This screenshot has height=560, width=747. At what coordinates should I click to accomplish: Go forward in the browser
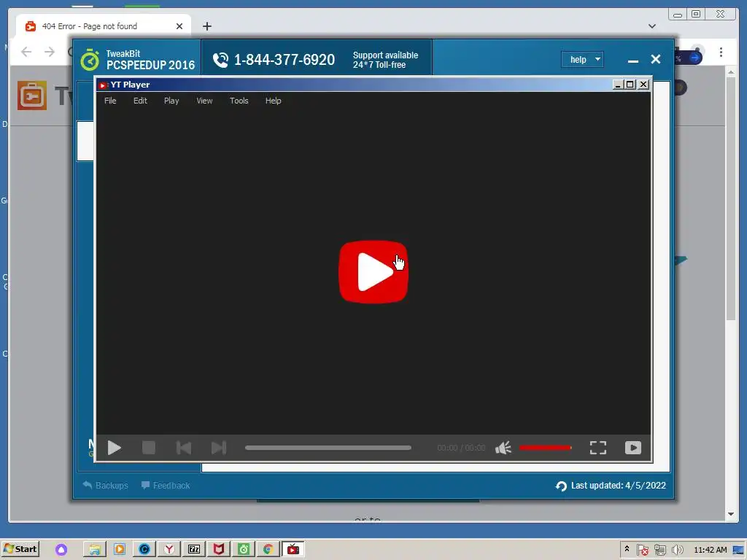[49, 52]
